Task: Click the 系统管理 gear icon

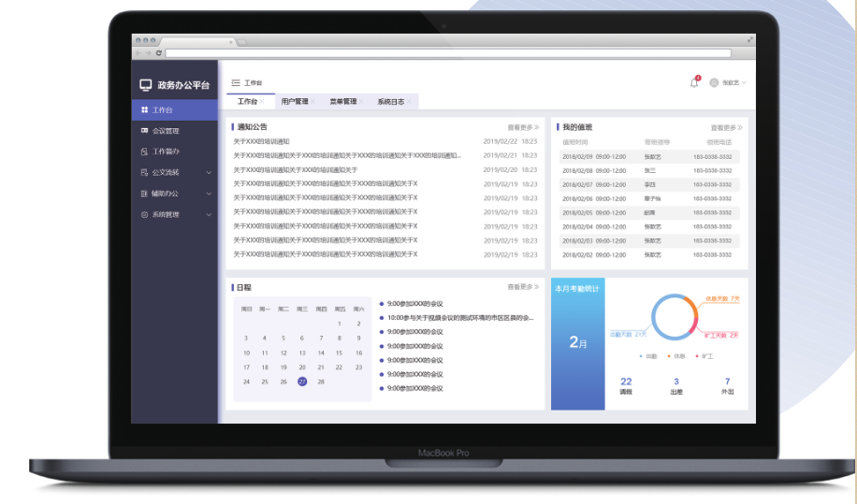Action: coord(144,214)
